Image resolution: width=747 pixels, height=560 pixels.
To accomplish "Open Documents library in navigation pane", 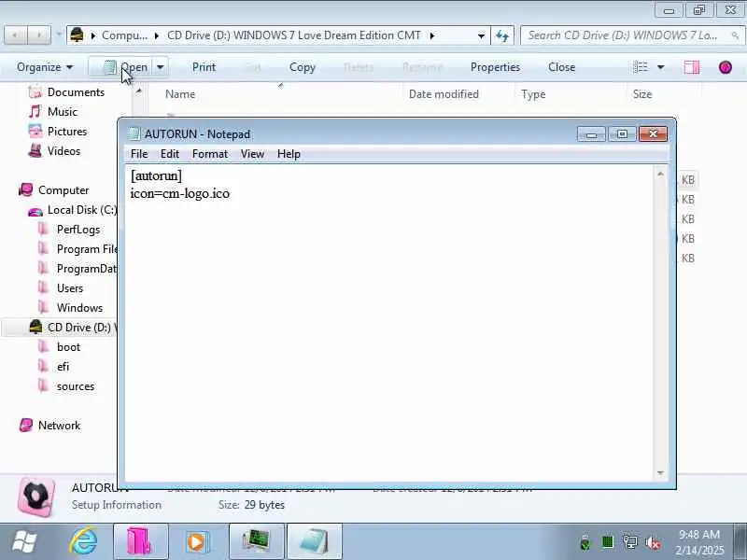I will pyautogui.click(x=76, y=92).
